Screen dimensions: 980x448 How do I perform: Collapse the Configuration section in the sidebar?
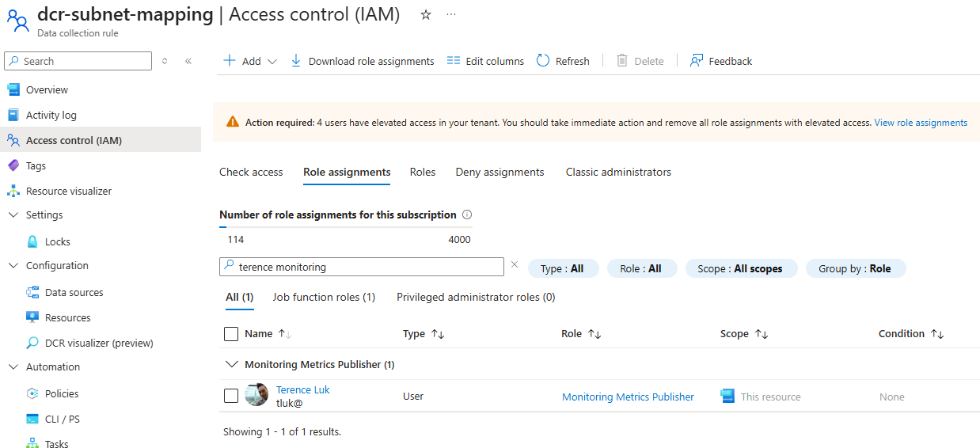click(x=13, y=265)
